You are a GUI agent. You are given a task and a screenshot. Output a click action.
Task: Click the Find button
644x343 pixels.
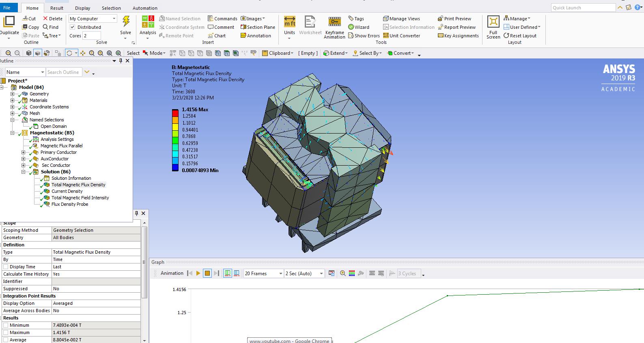51,27
